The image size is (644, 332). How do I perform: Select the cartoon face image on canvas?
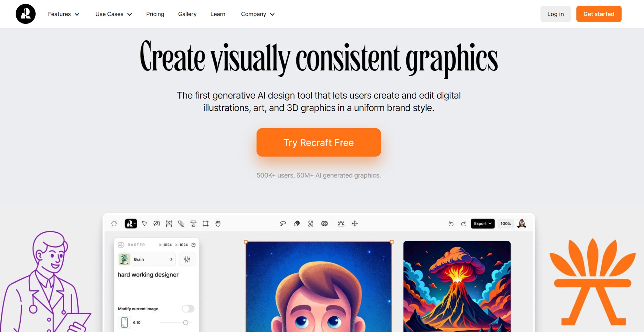click(x=318, y=286)
